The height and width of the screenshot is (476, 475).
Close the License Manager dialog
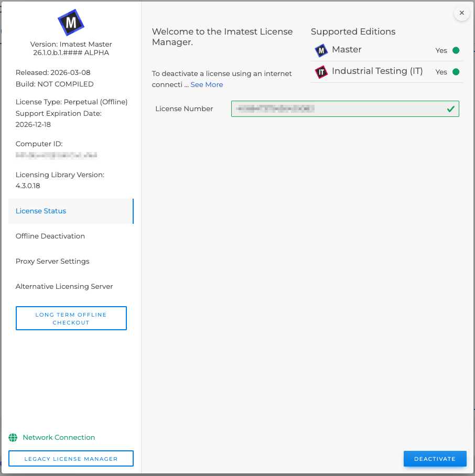(x=461, y=13)
